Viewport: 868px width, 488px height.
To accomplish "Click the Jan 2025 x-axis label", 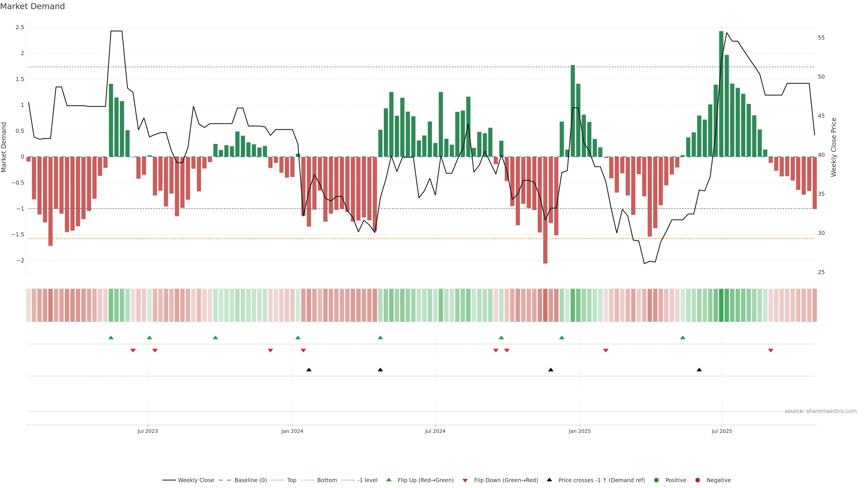I will [x=580, y=431].
